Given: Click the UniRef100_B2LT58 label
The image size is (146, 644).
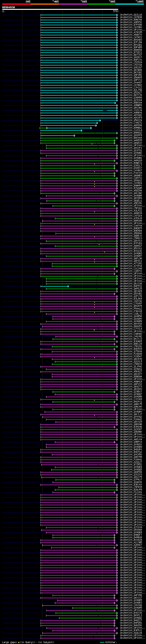Looking at the screenshot, I should click(131, 90).
